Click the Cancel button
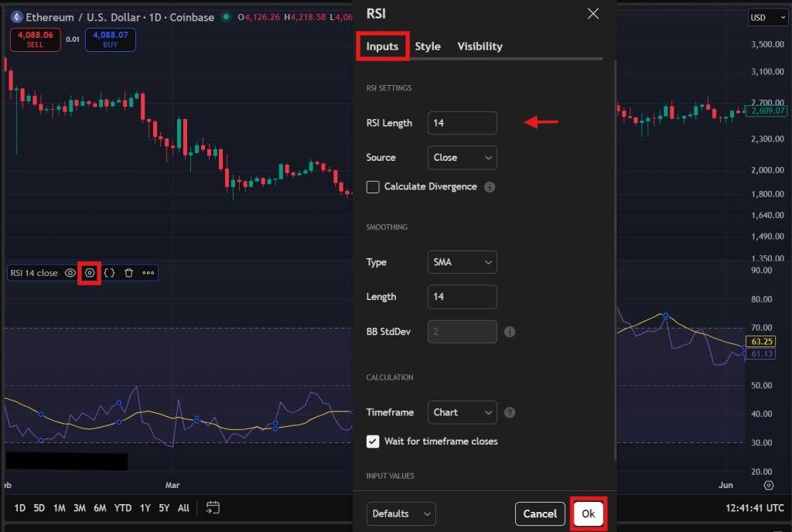792x532 pixels. [540, 513]
